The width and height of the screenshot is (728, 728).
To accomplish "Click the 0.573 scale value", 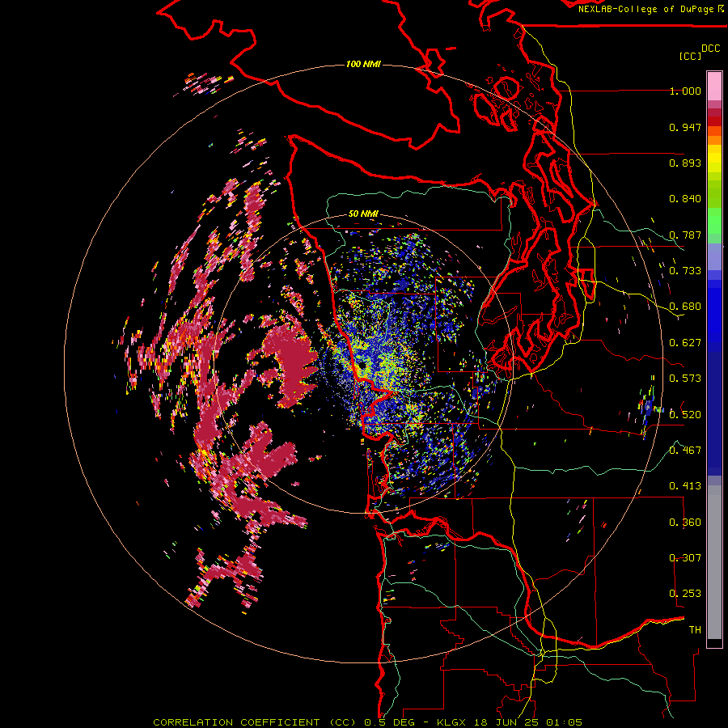I will click(685, 379).
